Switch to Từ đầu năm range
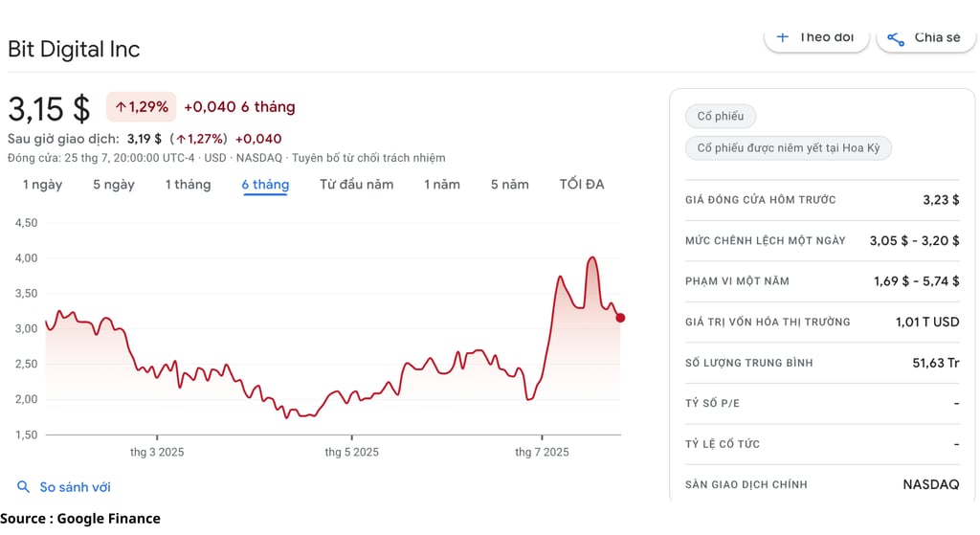This screenshot has height=535, width=980. 356,185
